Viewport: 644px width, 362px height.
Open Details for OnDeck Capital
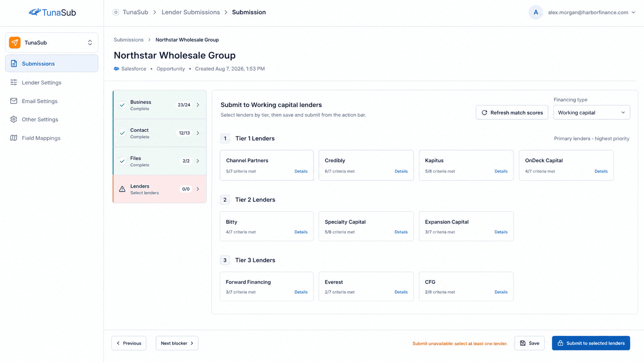click(x=601, y=171)
